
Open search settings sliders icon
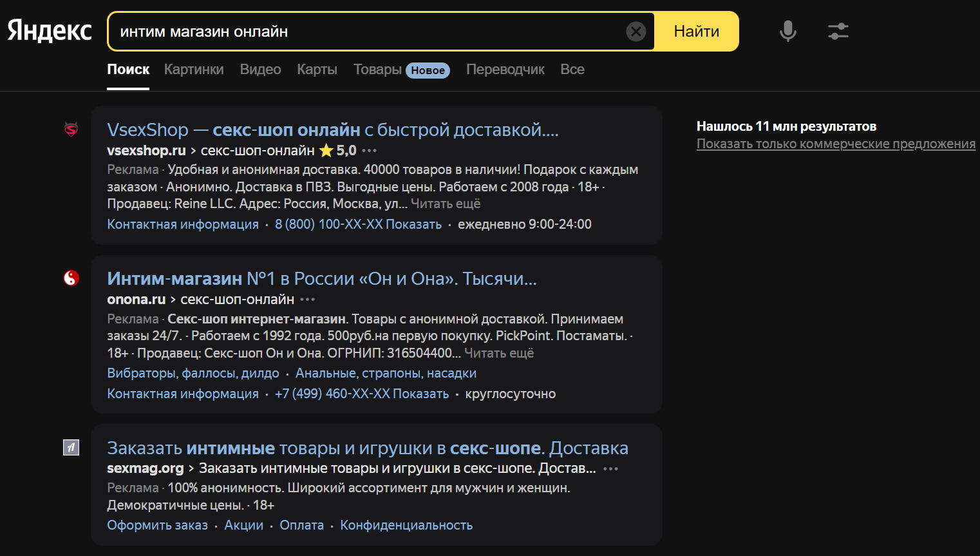point(838,31)
